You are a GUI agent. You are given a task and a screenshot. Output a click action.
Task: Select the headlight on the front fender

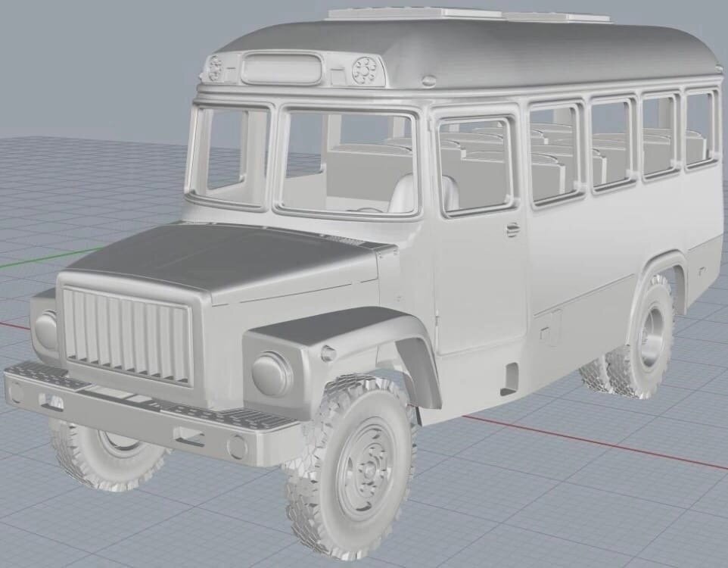272,373
